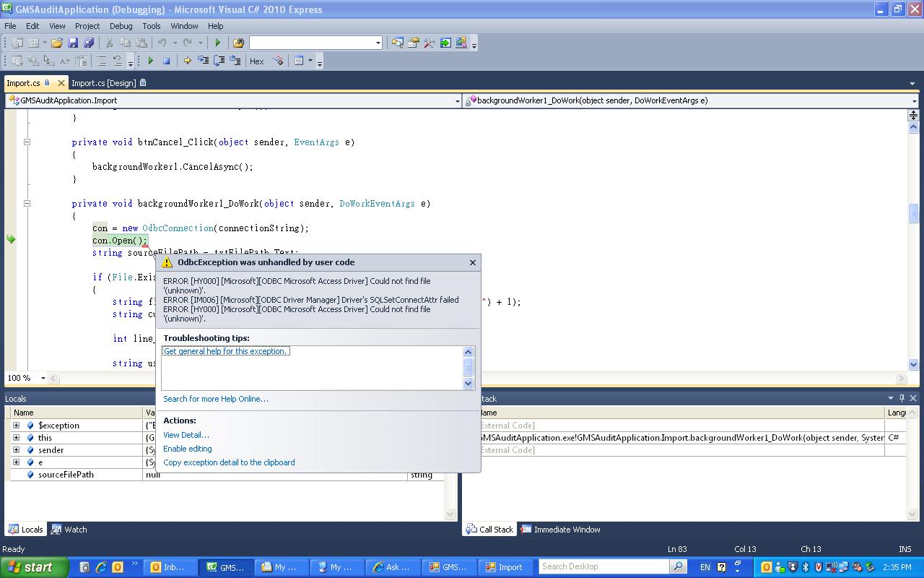This screenshot has height=578, width=924.
Task: Open the File menu
Action: [11, 26]
